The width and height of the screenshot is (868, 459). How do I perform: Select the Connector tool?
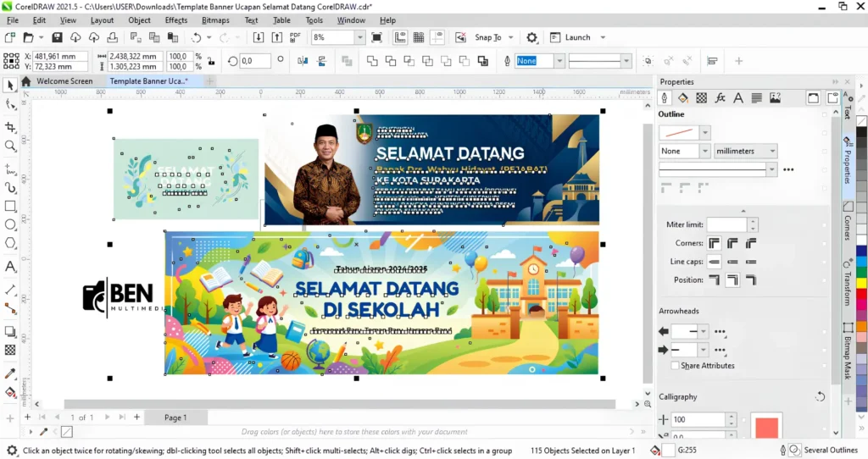point(10,308)
